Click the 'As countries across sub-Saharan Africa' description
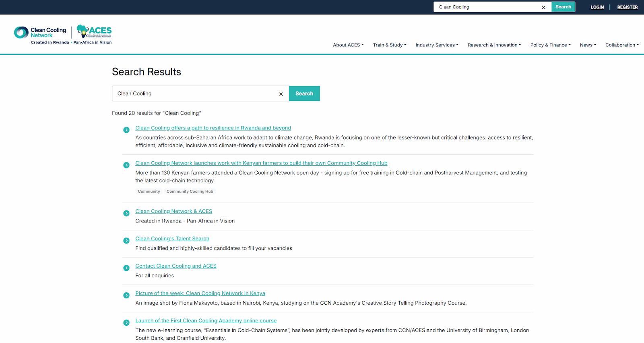Viewport: 644px width, 343px height. pos(334,141)
